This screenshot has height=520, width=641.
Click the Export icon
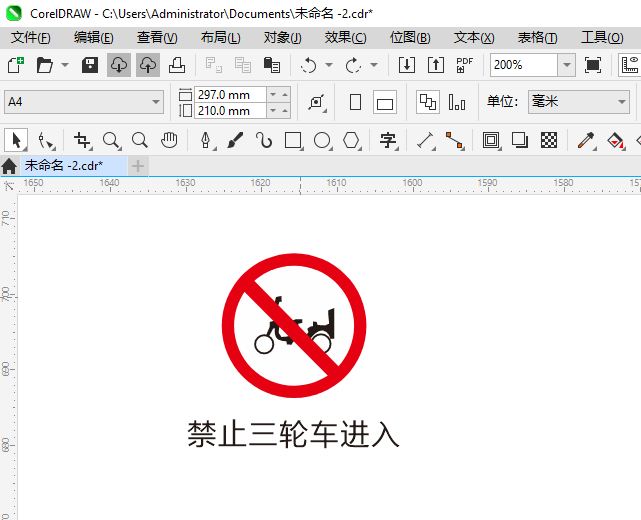436,65
